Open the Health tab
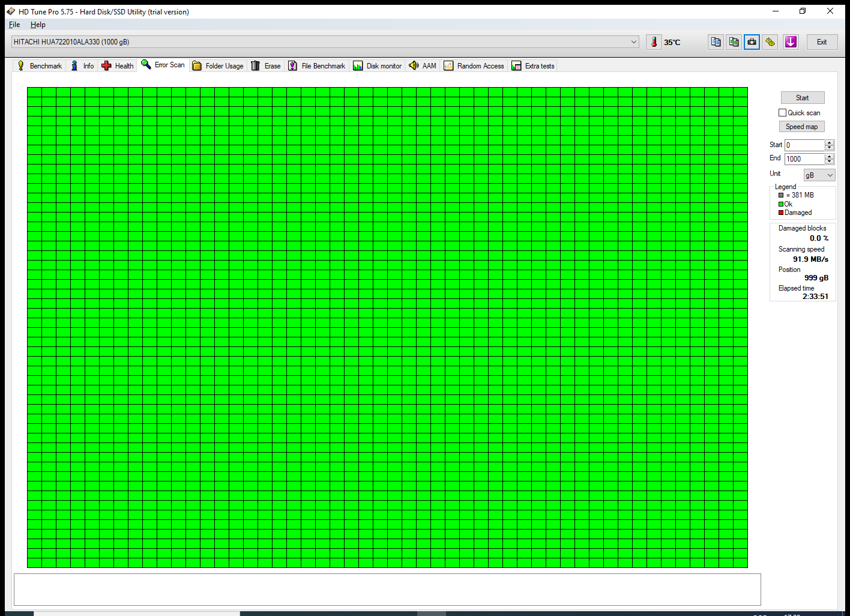The image size is (850, 616). point(118,66)
